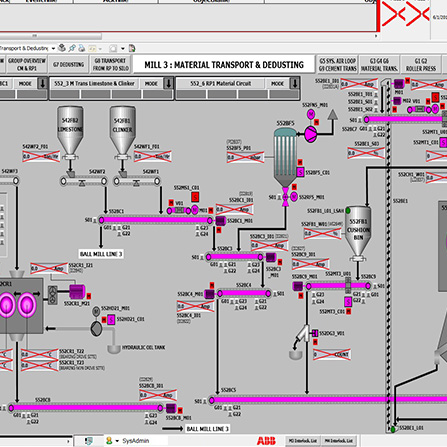447x447 pixels.
Task: Select the 552BC8_M01 motor symbol
Action: tap(171, 408)
